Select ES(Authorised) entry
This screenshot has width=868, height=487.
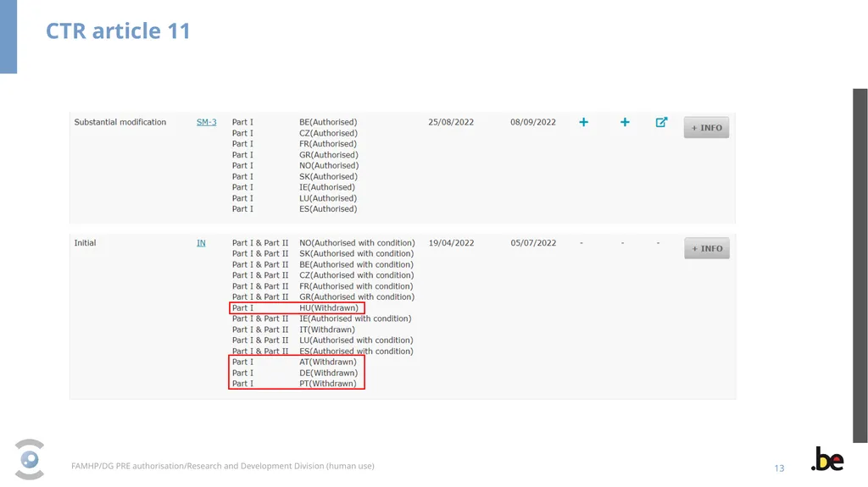[328, 208]
